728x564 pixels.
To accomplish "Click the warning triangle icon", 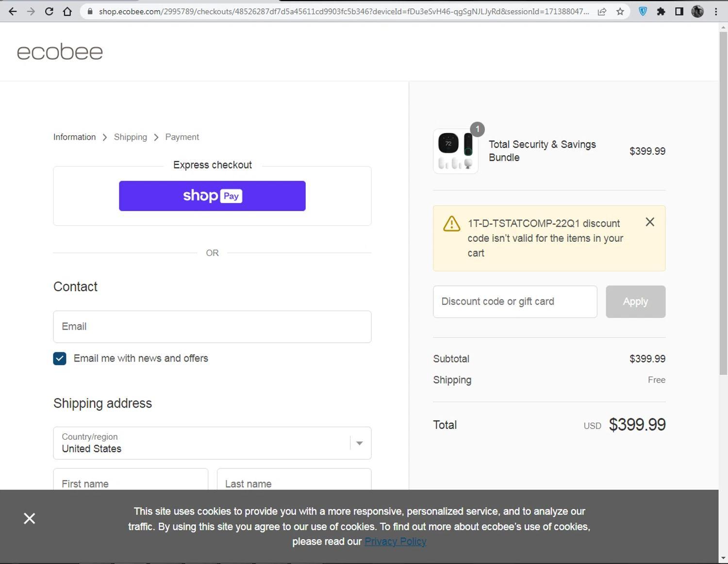I will [x=451, y=224].
